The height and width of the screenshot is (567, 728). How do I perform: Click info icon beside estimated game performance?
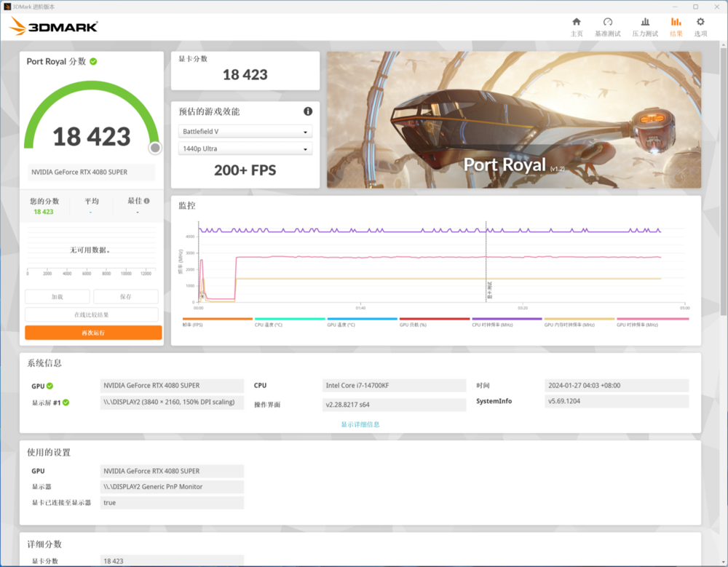308,111
